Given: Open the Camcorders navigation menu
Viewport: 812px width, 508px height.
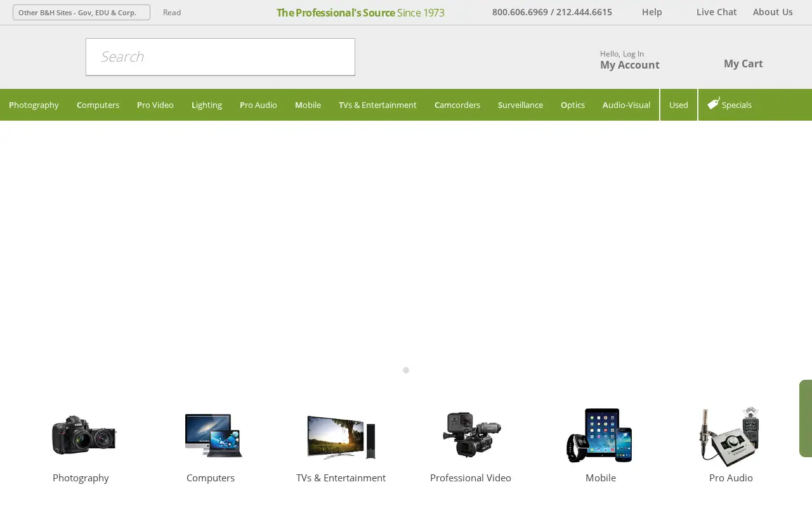Looking at the screenshot, I should [x=457, y=105].
